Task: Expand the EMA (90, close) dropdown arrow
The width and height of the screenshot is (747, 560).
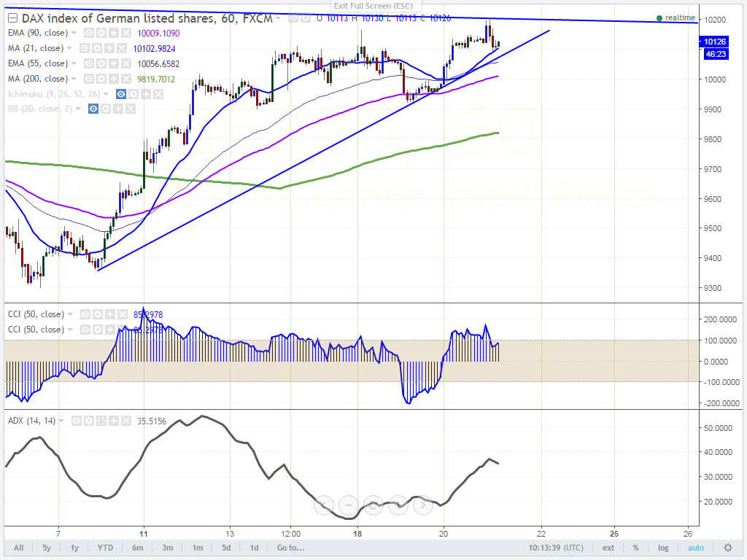Action: coord(74,33)
